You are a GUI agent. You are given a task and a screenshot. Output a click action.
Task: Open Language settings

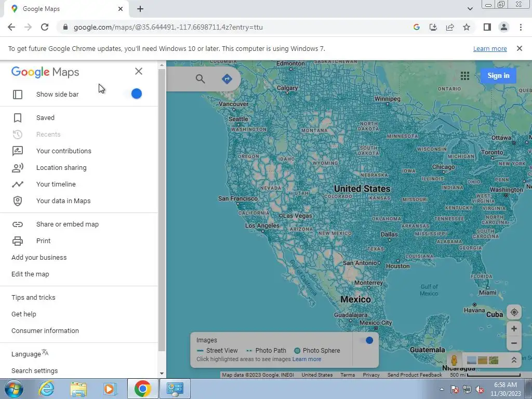(x=30, y=354)
